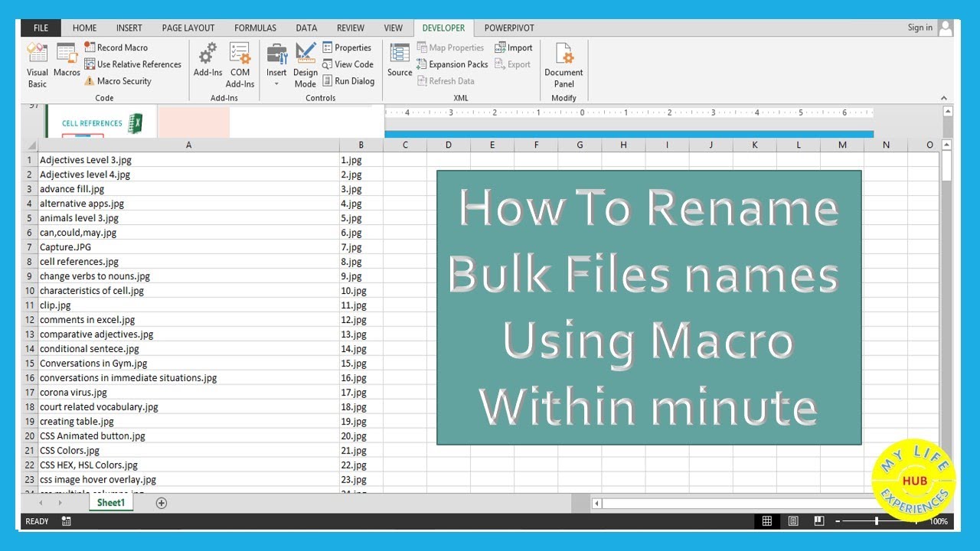
Task: Start Record Macro
Action: pyautogui.click(x=116, y=47)
